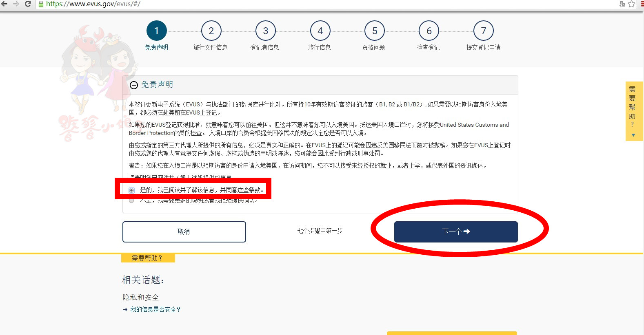The width and height of the screenshot is (644, 335).
Task: Go to step 3 登记者信息
Action: click(x=265, y=31)
